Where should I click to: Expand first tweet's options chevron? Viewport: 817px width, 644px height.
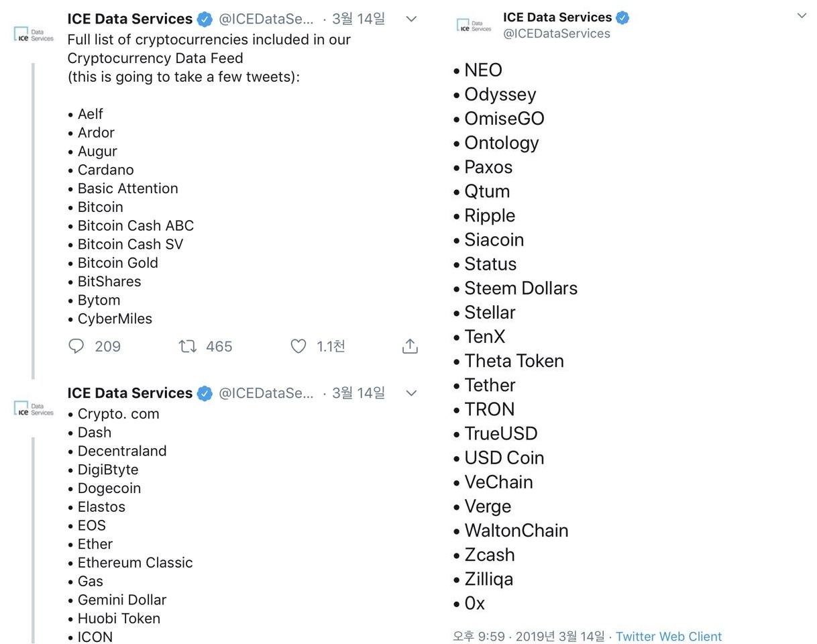click(x=411, y=19)
